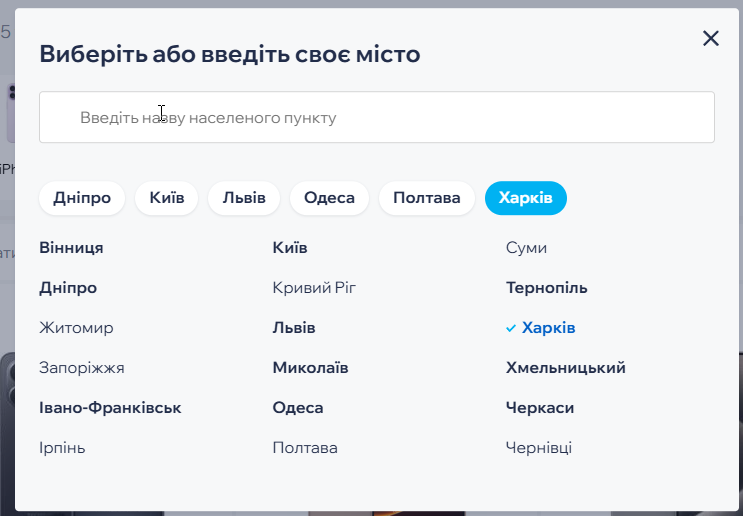Choose Житомир from the city list
Screen dimensions: 743x516
coord(77,328)
